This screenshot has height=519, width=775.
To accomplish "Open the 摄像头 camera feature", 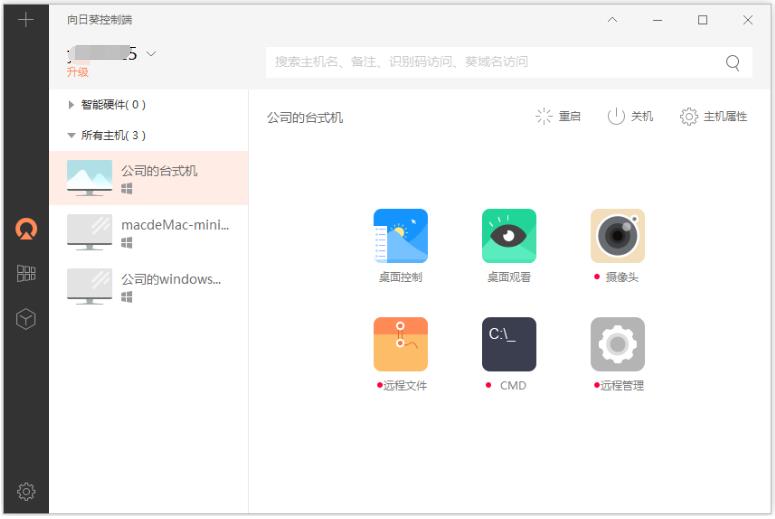I will pyautogui.click(x=617, y=246).
